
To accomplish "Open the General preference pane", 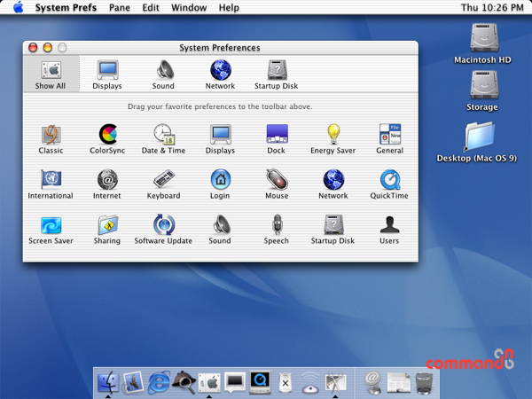I will tap(389, 139).
